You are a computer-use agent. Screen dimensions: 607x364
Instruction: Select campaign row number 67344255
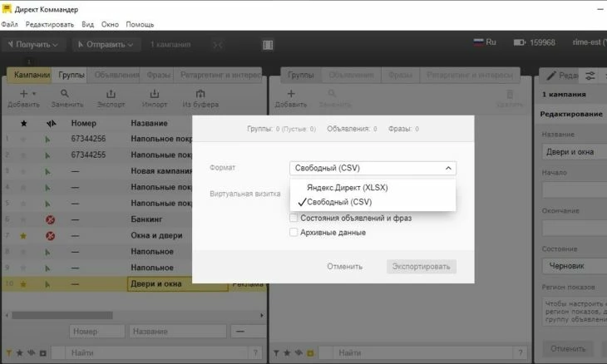pos(88,155)
